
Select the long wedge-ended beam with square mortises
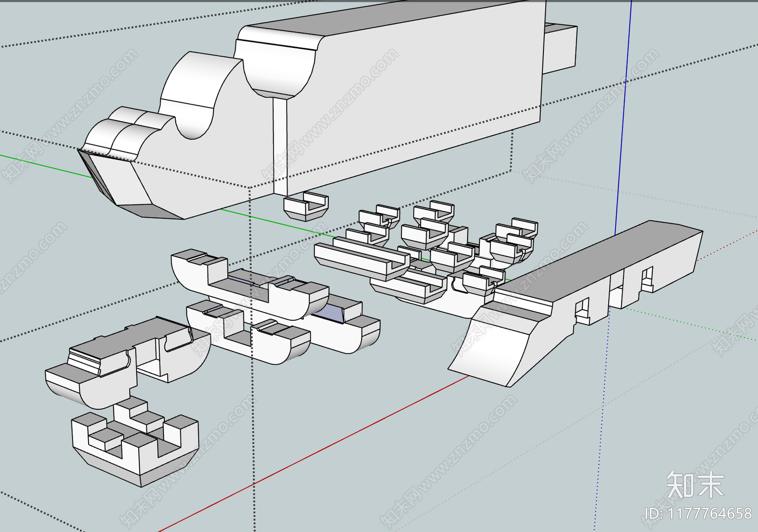(x=575, y=303)
